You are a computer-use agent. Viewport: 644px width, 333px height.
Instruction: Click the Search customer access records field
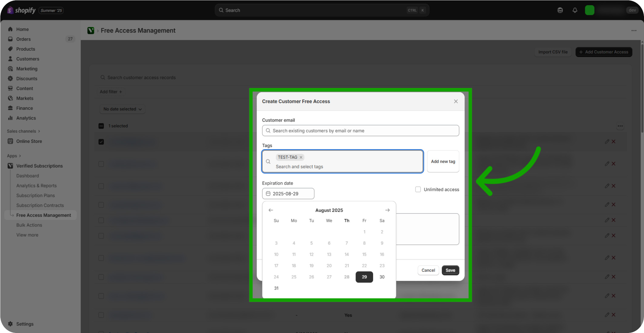[360, 78]
